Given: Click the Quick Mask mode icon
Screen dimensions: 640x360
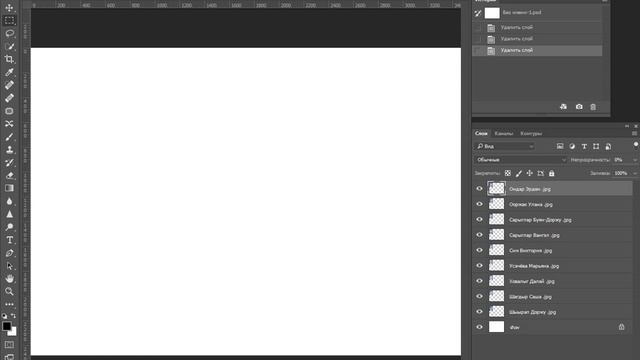Looking at the screenshot, I should point(9,345).
